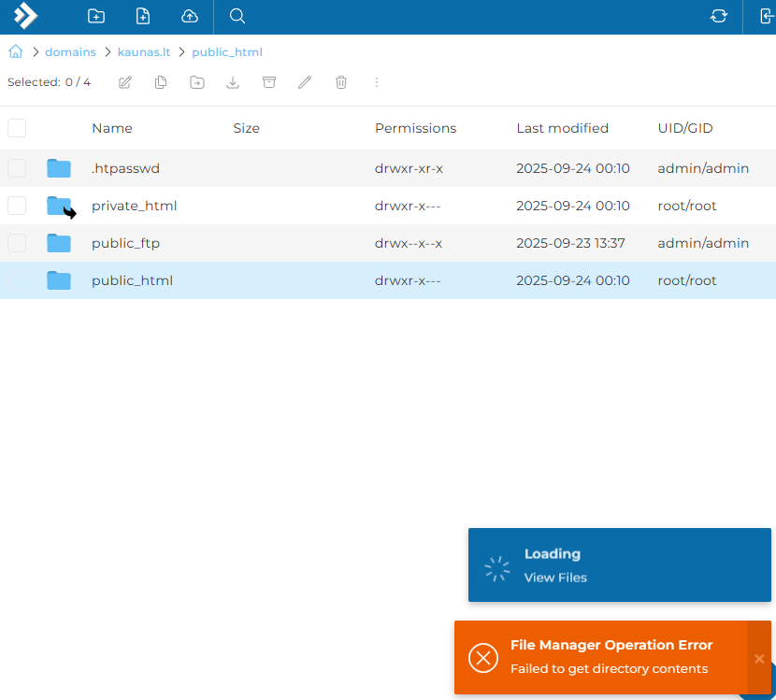The image size is (776, 700).
Task: Select the public_ftp checkbox
Action: point(17,243)
